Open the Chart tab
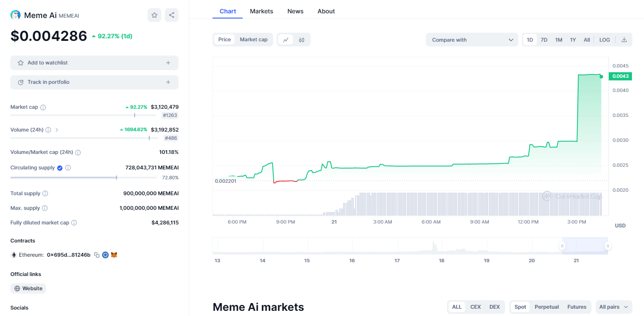Screen dimensions: 644x316 point(228,11)
